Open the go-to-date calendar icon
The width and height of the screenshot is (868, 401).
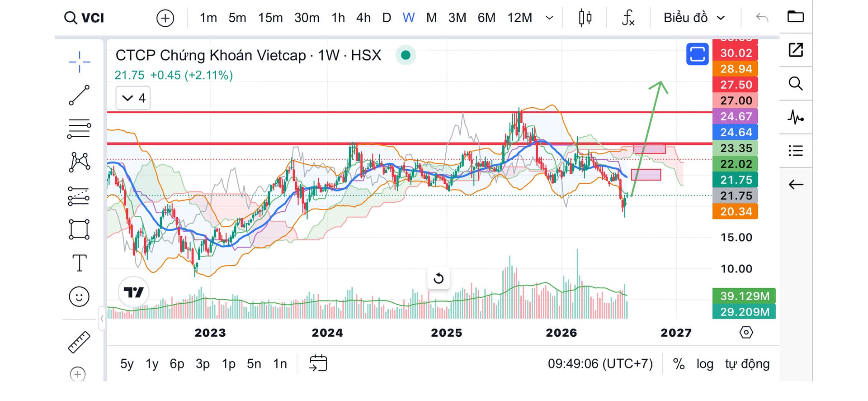(x=318, y=363)
